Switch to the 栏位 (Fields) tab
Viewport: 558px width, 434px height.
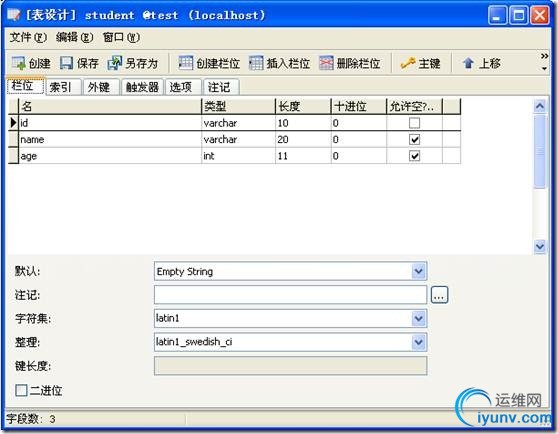coord(25,86)
